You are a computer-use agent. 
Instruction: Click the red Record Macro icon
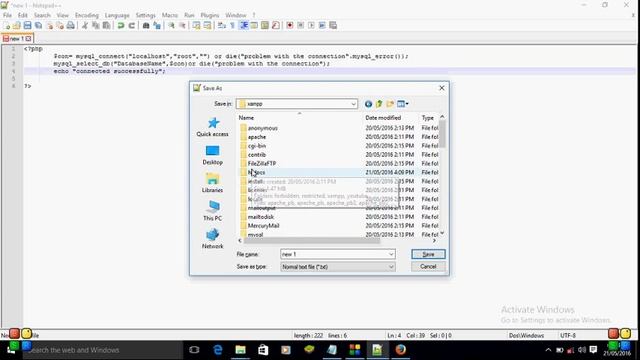290,25
